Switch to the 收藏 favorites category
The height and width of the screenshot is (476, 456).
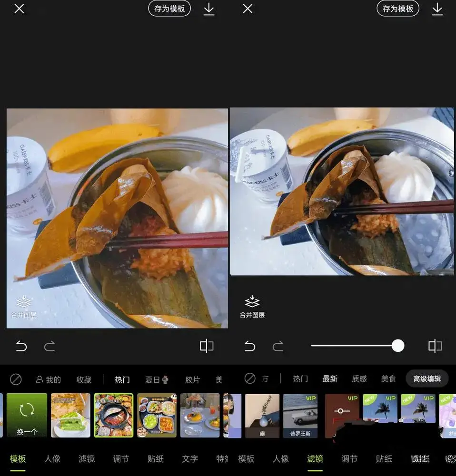[84, 379]
